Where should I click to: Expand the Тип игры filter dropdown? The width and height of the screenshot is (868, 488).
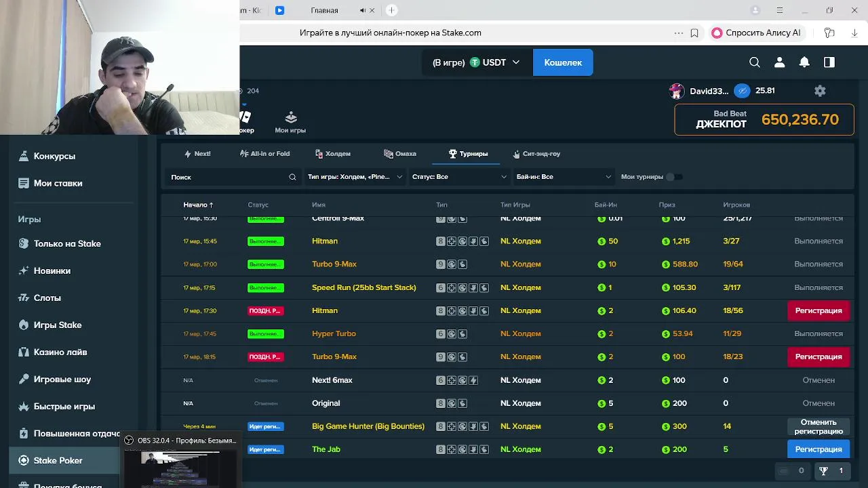[x=355, y=177]
